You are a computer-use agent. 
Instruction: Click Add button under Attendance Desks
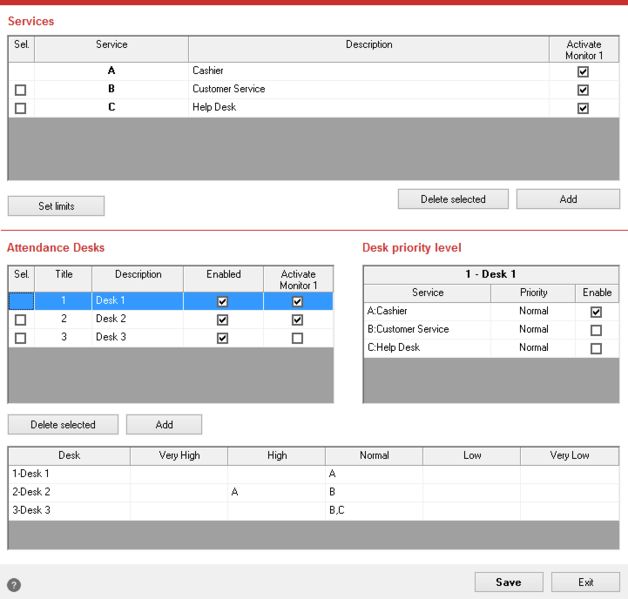click(164, 424)
